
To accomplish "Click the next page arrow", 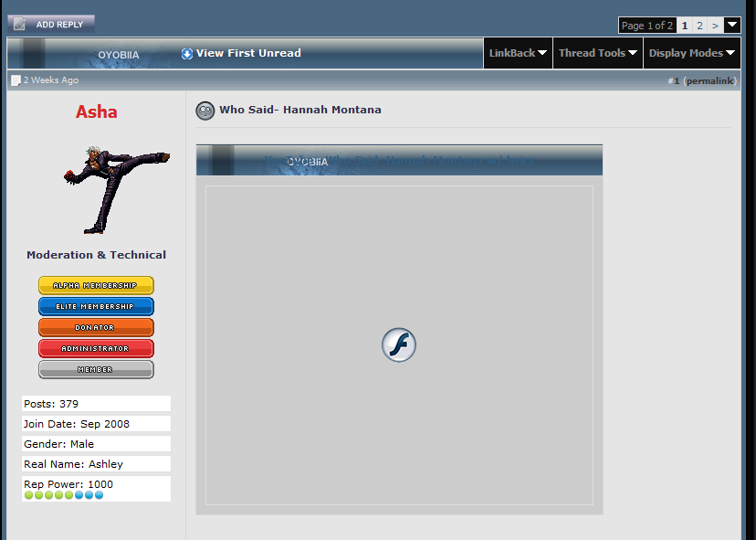I will pos(715,26).
